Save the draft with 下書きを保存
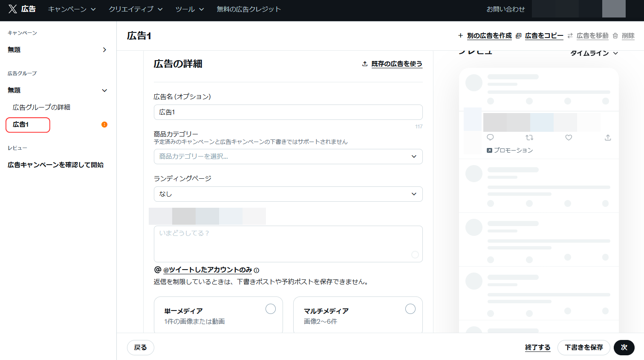This screenshot has width=644, height=360. [583, 348]
